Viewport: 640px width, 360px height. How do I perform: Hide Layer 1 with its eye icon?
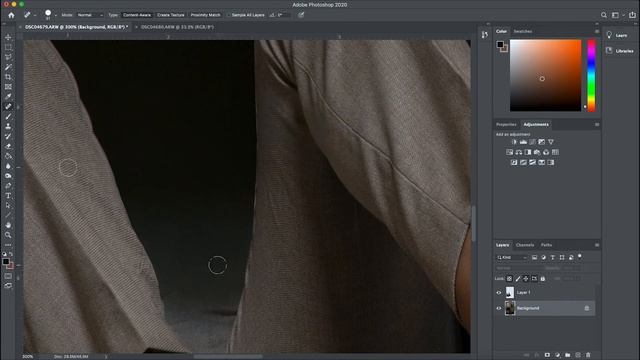coord(499,293)
